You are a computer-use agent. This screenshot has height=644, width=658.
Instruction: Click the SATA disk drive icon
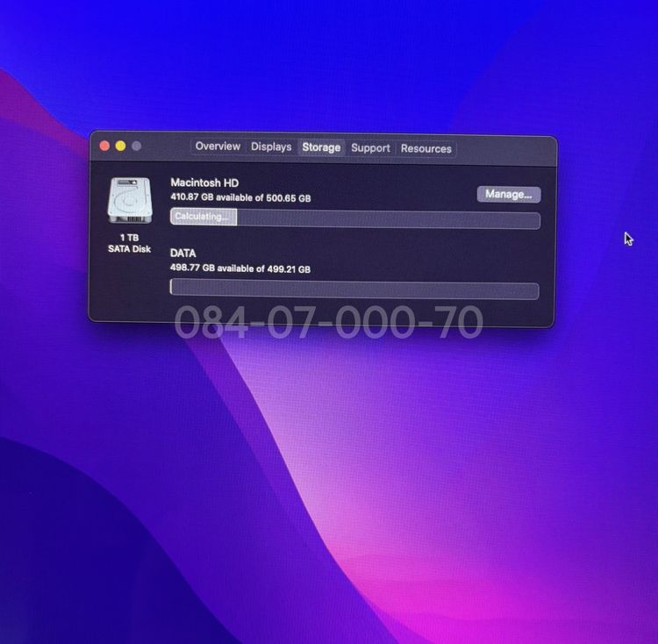point(130,201)
